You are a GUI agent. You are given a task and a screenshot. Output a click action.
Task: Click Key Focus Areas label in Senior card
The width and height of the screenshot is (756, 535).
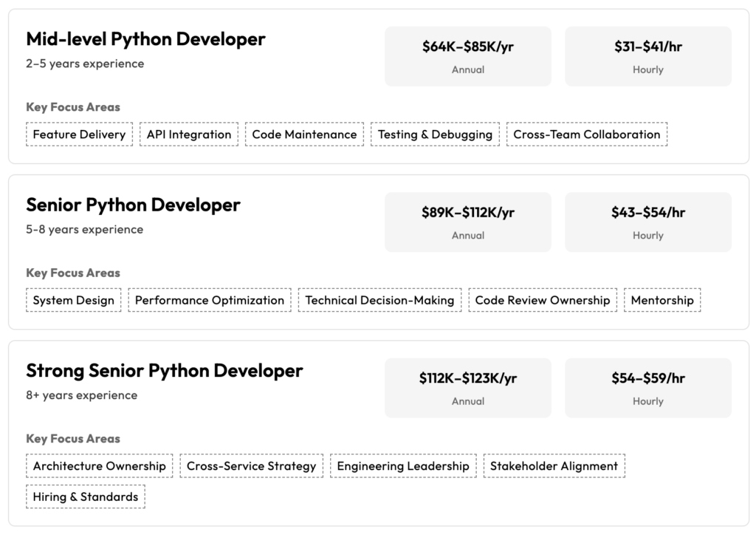pos(73,273)
